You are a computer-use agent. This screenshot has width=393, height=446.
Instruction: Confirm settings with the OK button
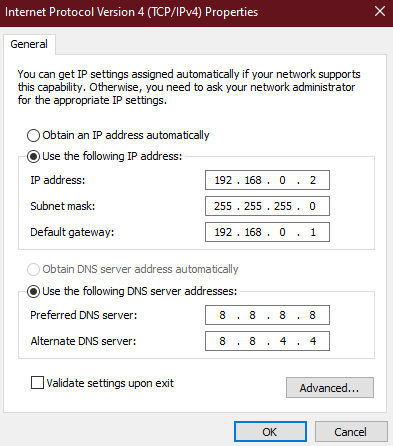tap(270, 432)
